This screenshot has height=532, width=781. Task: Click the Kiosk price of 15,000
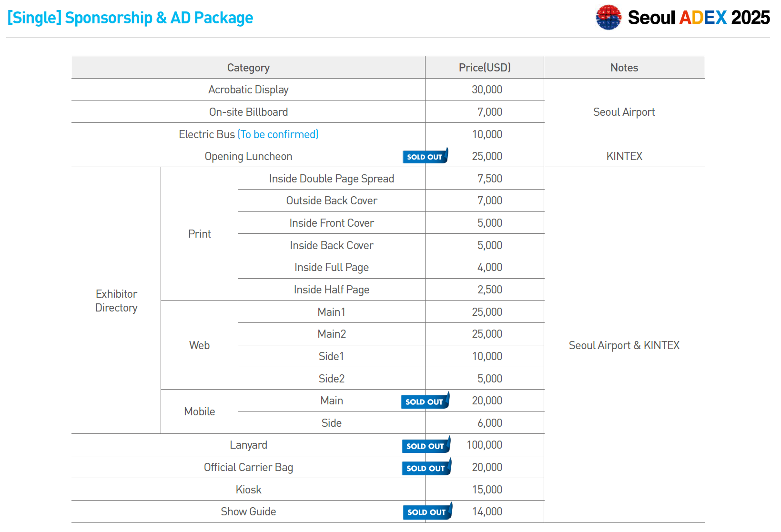tap(487, 490)
